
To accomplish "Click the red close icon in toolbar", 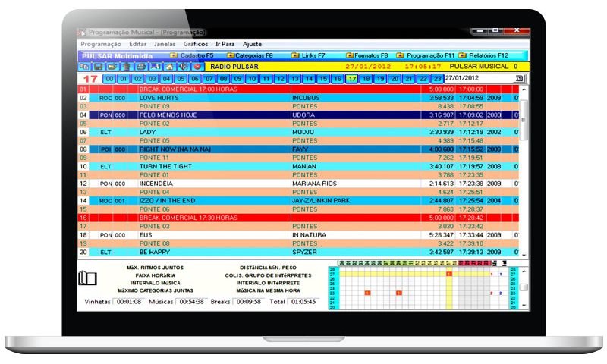I will (197, 67).
